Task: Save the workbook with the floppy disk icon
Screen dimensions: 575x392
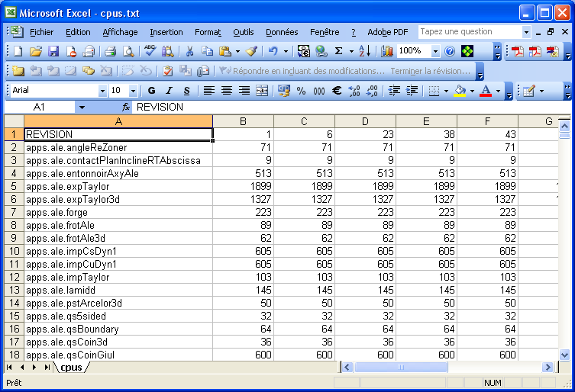Action: [x=53, y=51]
